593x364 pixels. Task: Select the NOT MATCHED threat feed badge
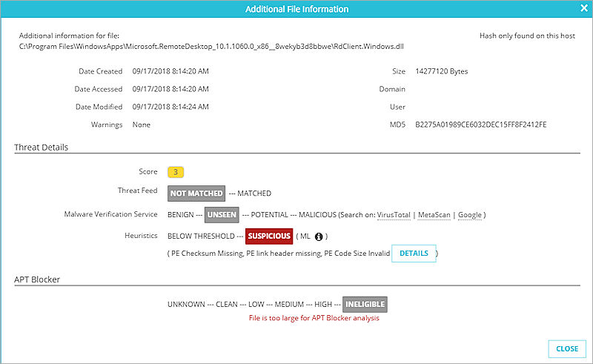click(x=196, y=193)
